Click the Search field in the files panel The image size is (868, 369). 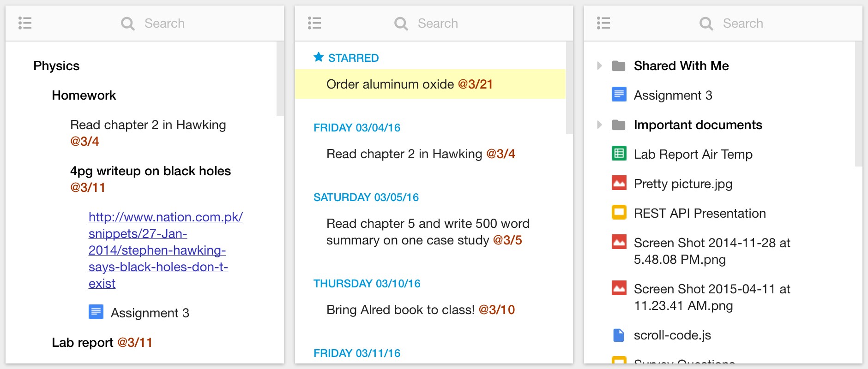click(x=743, y=24)
